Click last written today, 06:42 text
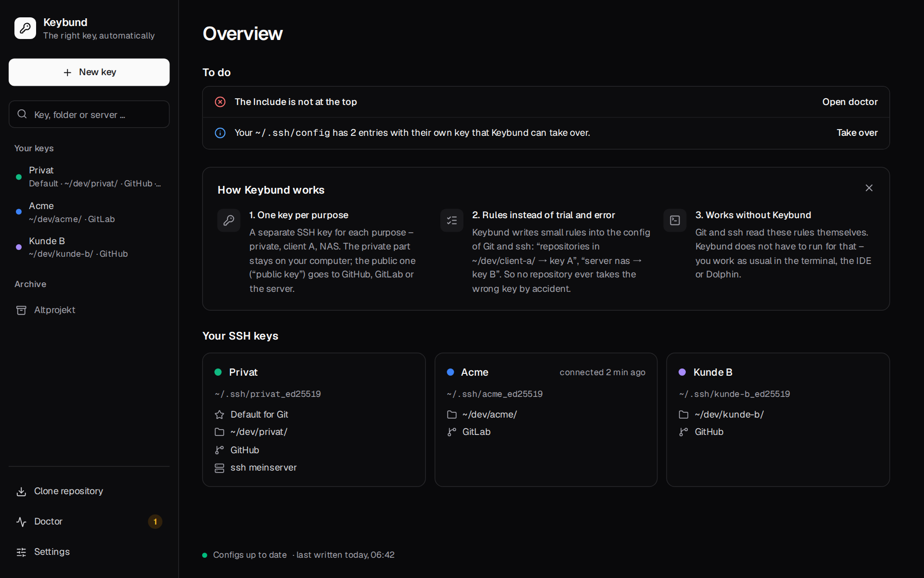924x578 pixels. point(346,555)
